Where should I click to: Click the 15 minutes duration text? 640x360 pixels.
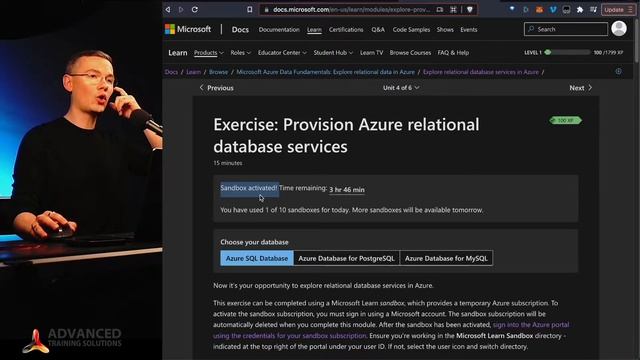coord(227,163)
